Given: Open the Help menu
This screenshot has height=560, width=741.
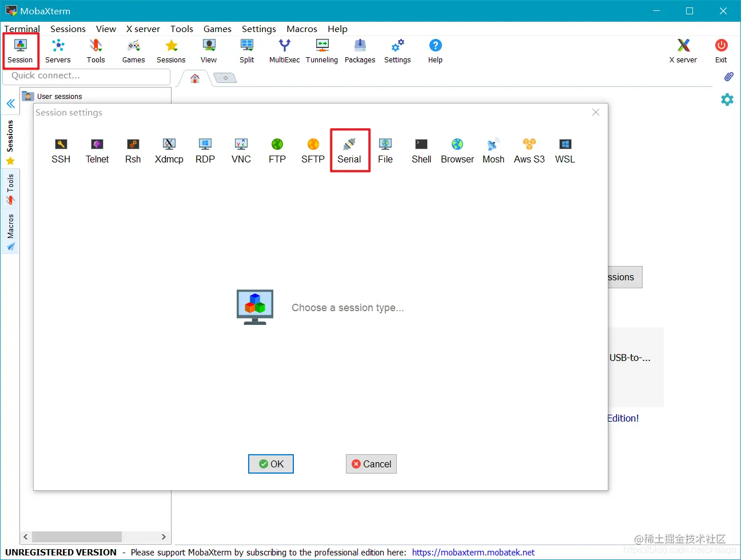Looking at the screenshot, I should click(x=337, y=29).
